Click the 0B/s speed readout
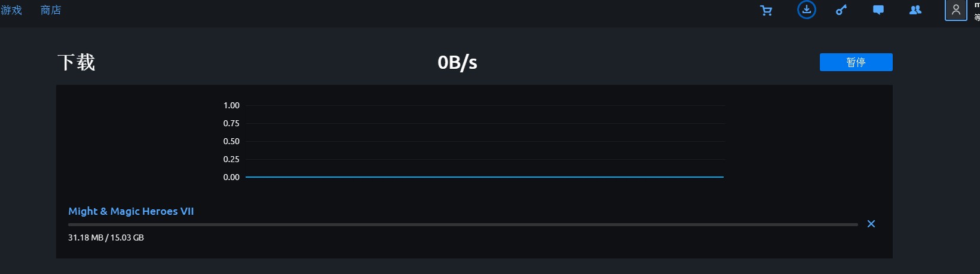980x274 pixels. pos(457,62)
